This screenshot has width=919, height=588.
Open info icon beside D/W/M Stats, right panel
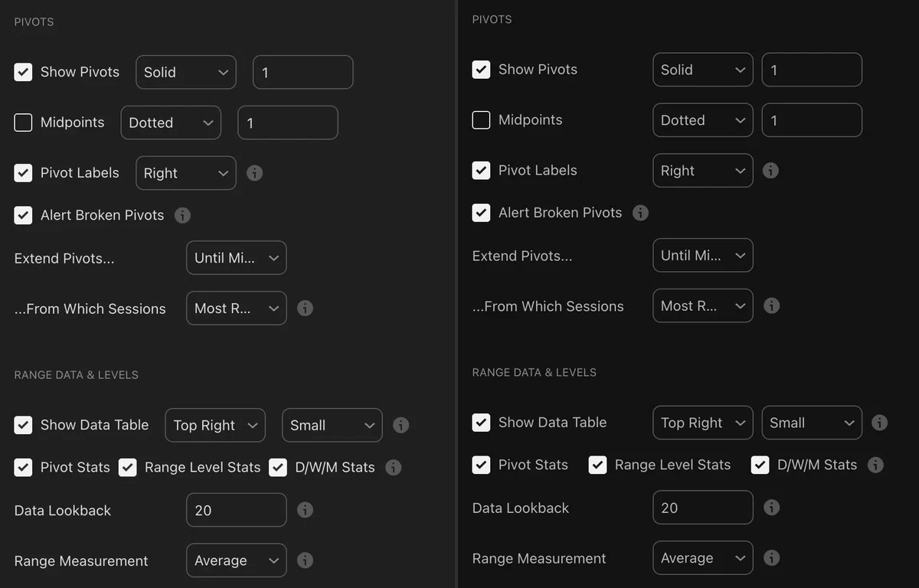[x=875, y=465]
